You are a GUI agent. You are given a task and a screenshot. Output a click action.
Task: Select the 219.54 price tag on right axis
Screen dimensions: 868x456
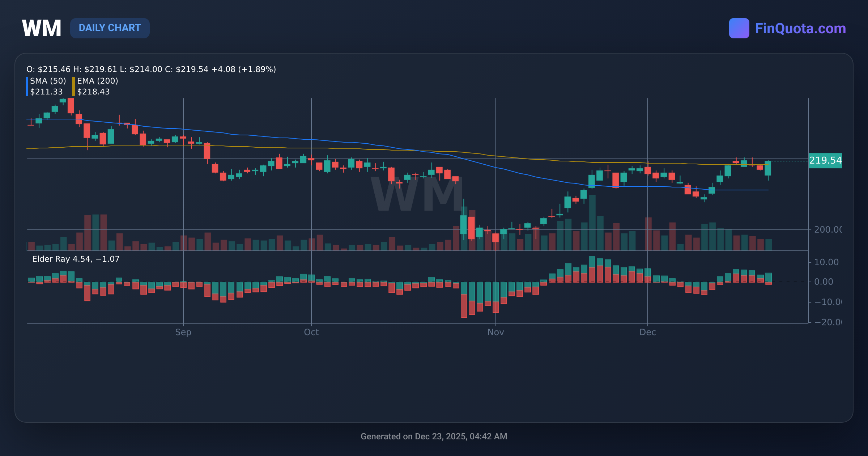pyautogui.click(x=826, y=160)
